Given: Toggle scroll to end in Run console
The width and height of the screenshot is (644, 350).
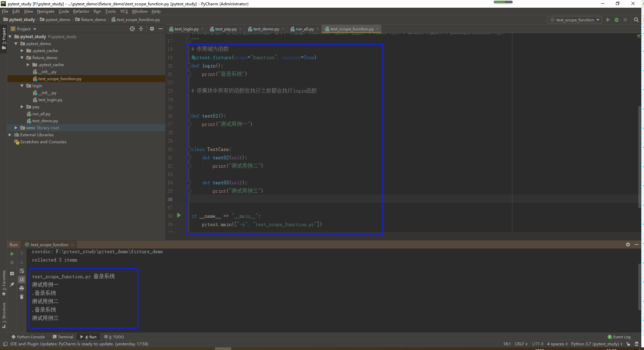Looking at the screenshot, I should pyautogui.click(x=22, y=280).
